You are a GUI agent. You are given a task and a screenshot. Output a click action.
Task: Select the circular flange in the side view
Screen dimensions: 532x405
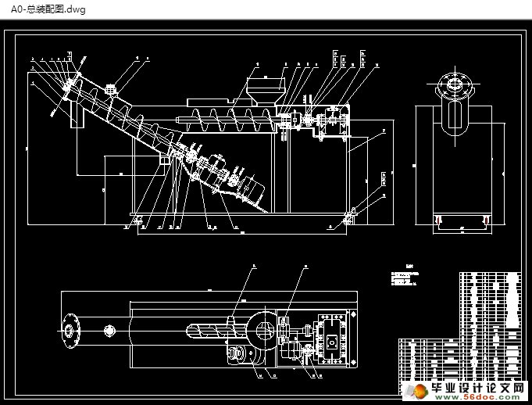[454, 84]
